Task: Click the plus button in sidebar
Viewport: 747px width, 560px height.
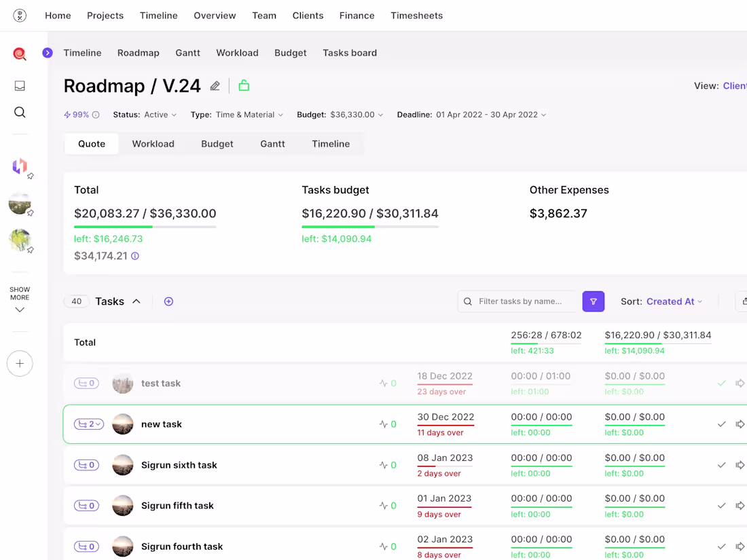Action: (x=20, y=364)
